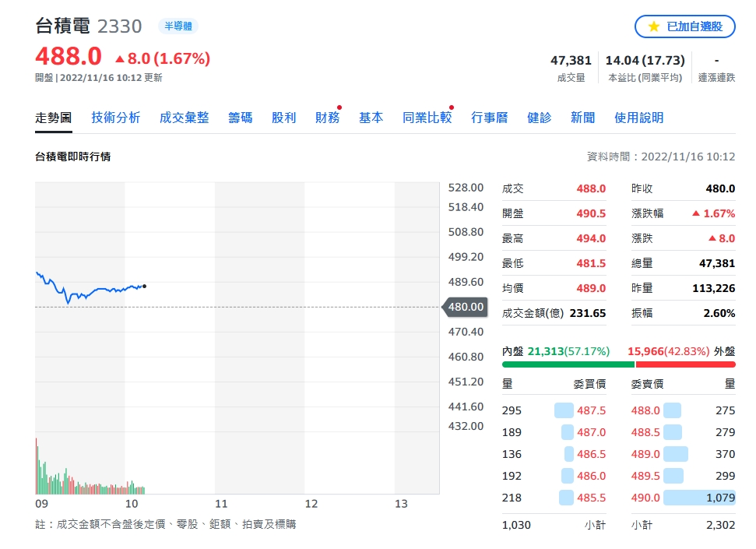
Task: Click the bid subtotal 1,030
Action: pos(516,526)
